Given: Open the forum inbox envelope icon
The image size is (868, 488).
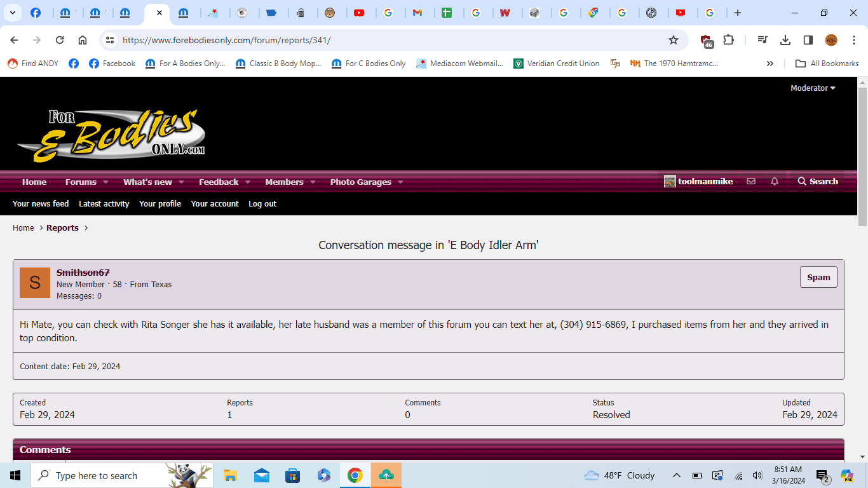Looking at the screenshot, I should pos(751,182).
